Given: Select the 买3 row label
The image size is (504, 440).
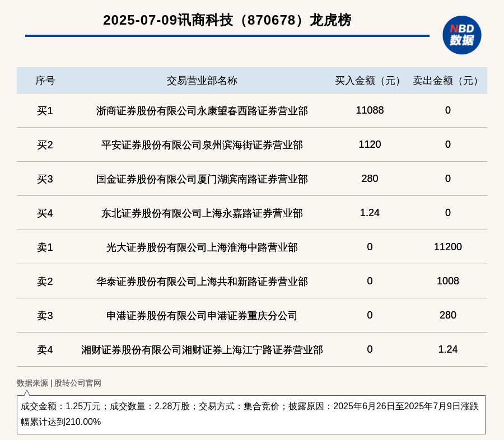Looking at the screenshot, I should pos(45,179).
